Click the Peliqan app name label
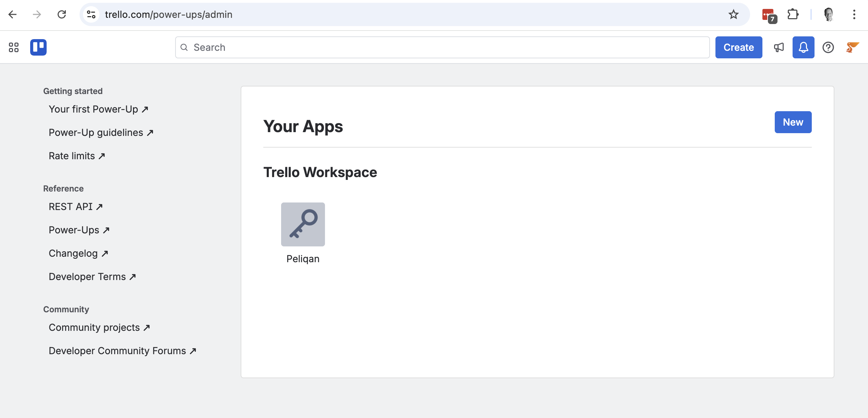The width and height of the screenshot is (868, 418). point(303,259)
